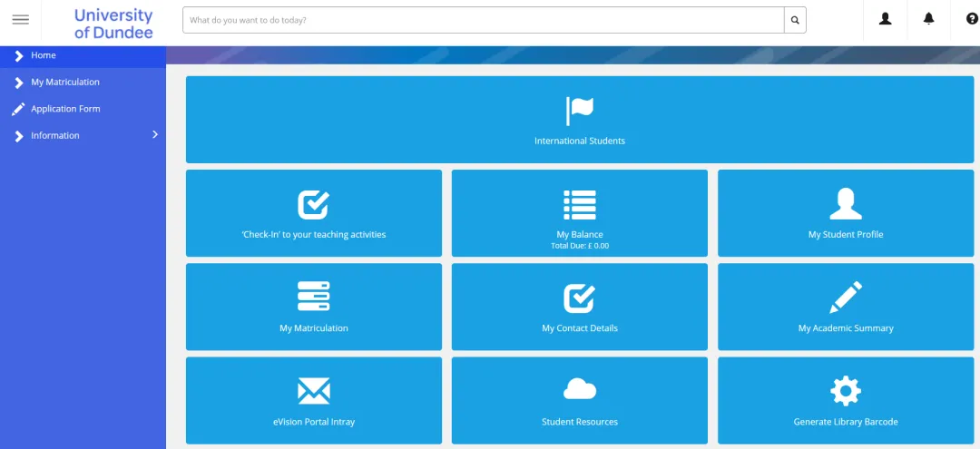Select Information in the sidebar
This screenshot has width=980, height=449.
coord(83,135)
